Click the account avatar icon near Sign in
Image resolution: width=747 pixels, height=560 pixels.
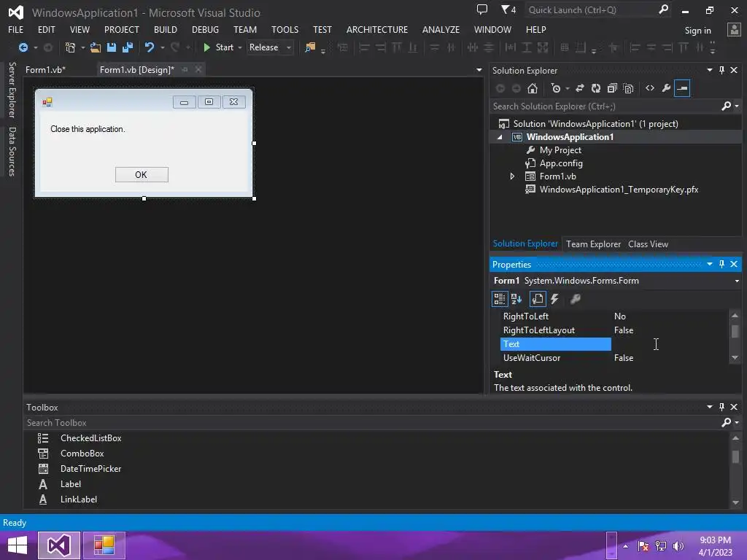pos(734,30)
